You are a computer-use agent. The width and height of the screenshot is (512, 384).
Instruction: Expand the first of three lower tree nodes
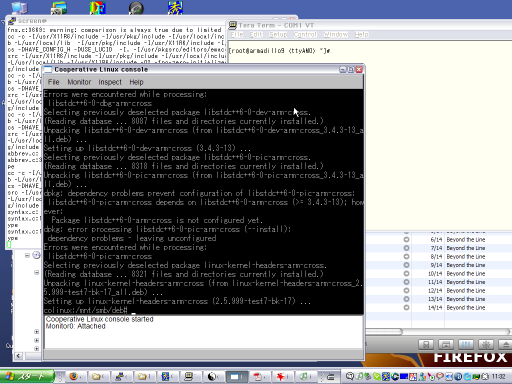[36, 332]
